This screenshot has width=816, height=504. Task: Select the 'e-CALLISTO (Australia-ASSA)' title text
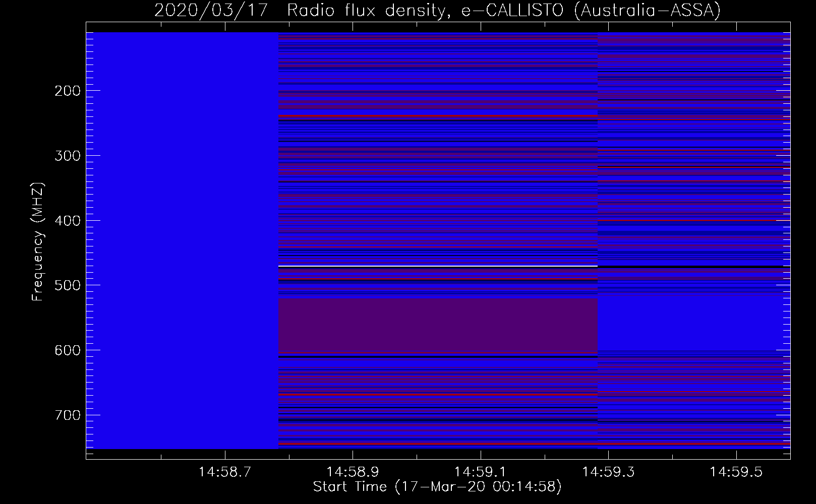[591, 10]
